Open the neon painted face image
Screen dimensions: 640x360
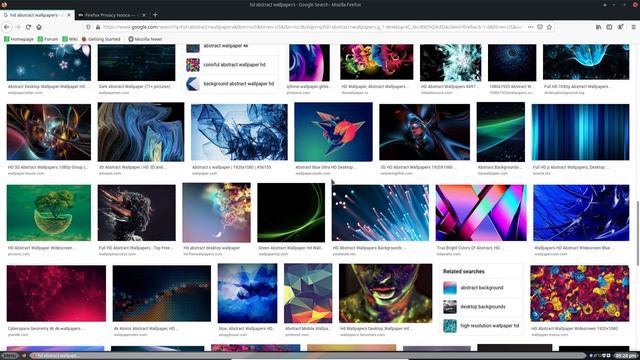pos(385,293)
